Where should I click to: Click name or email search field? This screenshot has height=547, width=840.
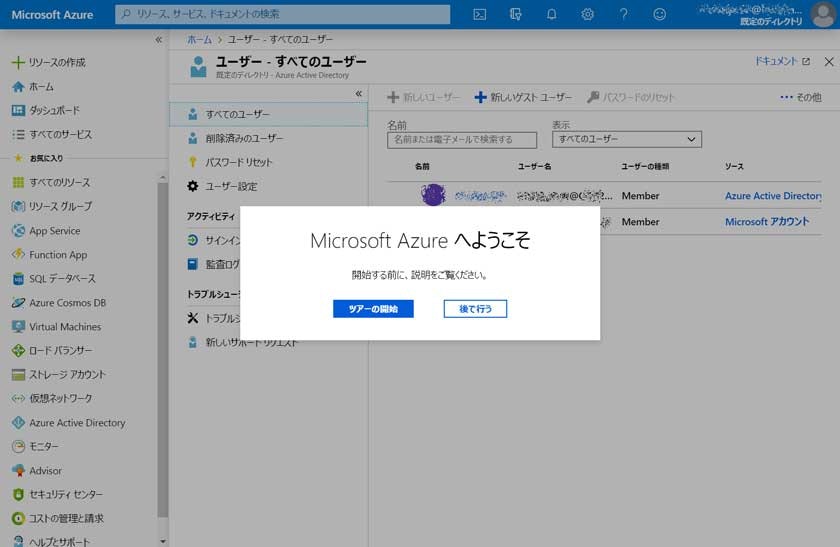click(462, 140)
